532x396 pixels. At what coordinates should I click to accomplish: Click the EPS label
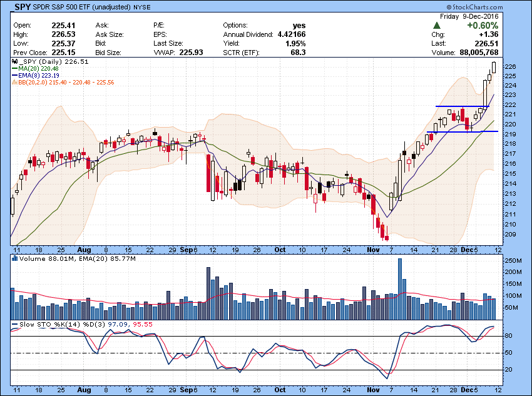[x=160, y=34]
